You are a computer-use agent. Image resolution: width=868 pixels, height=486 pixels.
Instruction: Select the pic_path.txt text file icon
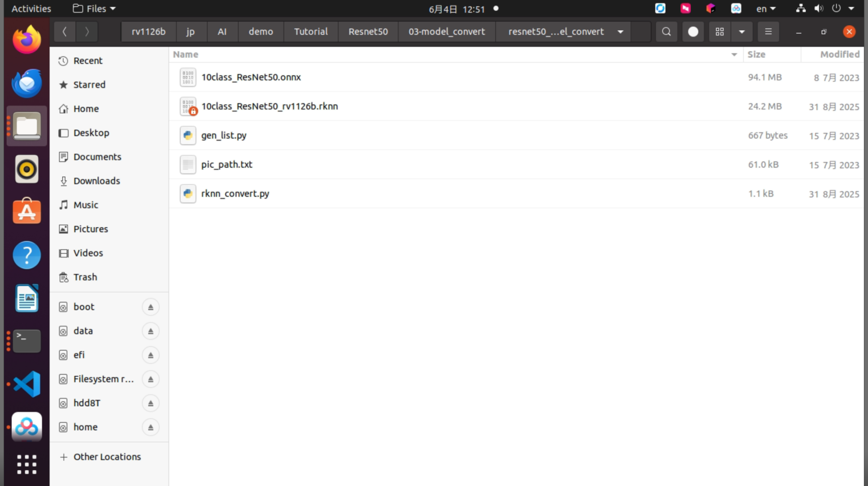pyautogui.click(x=188, y=164)
